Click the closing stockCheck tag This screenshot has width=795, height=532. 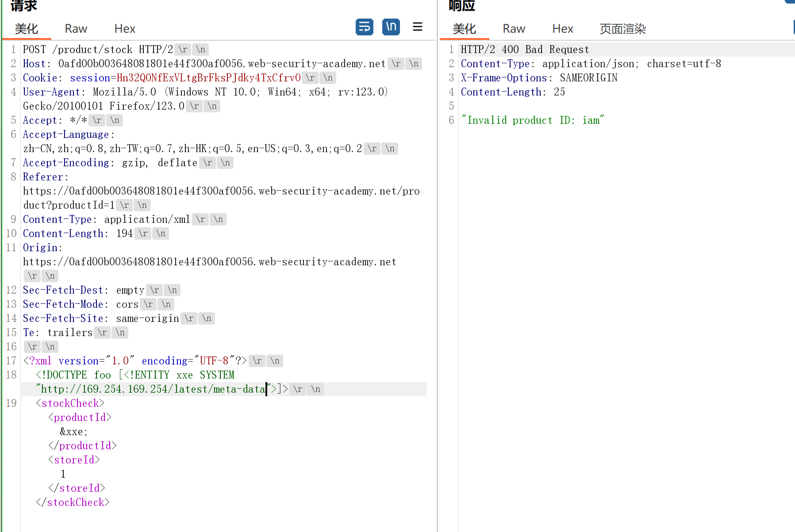tap(73, 502)
